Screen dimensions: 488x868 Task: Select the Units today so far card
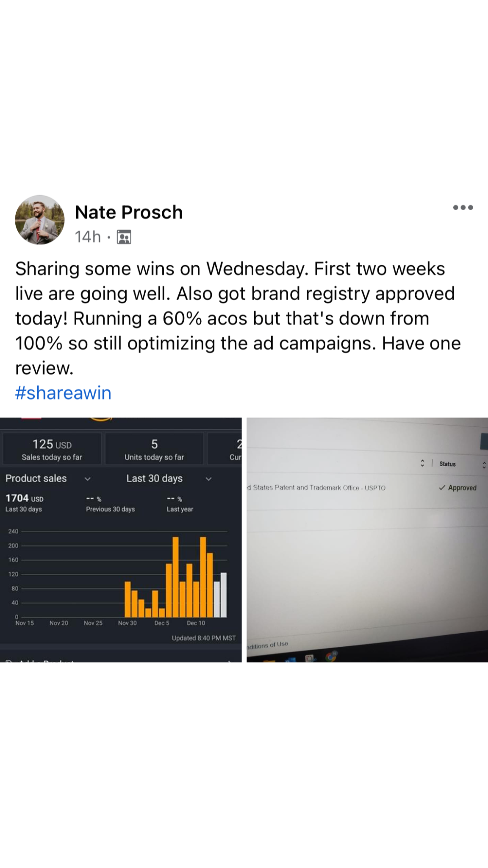(154, 449)
